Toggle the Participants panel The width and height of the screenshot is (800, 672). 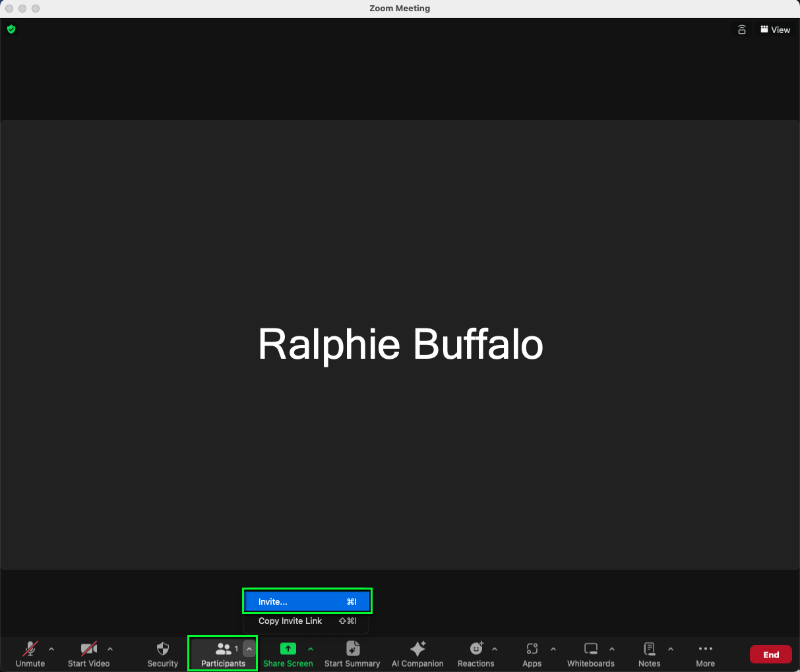point(223,650)
